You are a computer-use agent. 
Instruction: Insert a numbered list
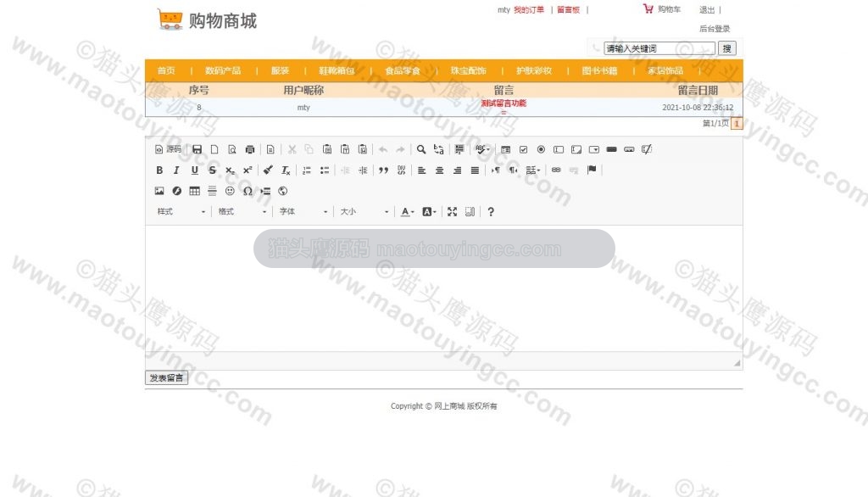pyautogui.click(x=307, y=170)
